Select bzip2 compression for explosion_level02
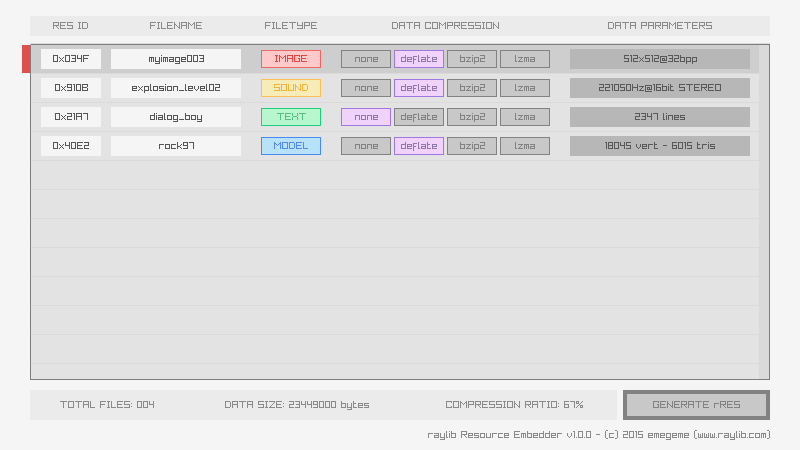Screen dimensions: 800x450 pos(471,88)
